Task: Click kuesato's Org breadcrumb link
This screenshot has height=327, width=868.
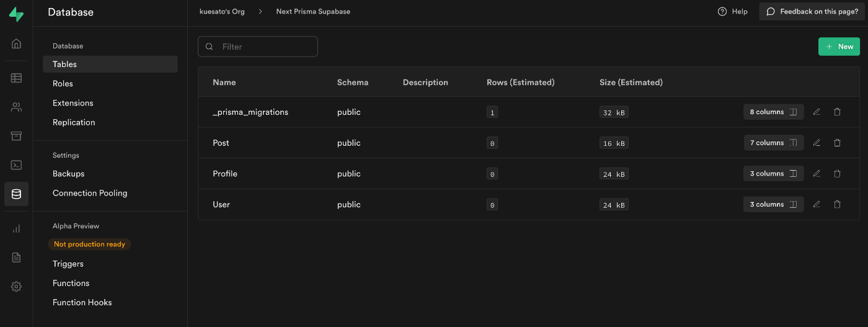Action: (x=222, y=12)
